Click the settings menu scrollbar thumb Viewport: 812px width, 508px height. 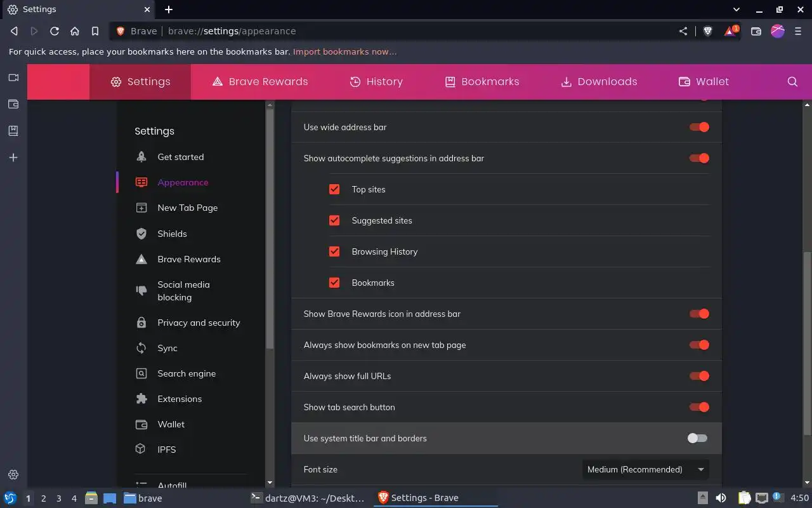tap(270, 228)
